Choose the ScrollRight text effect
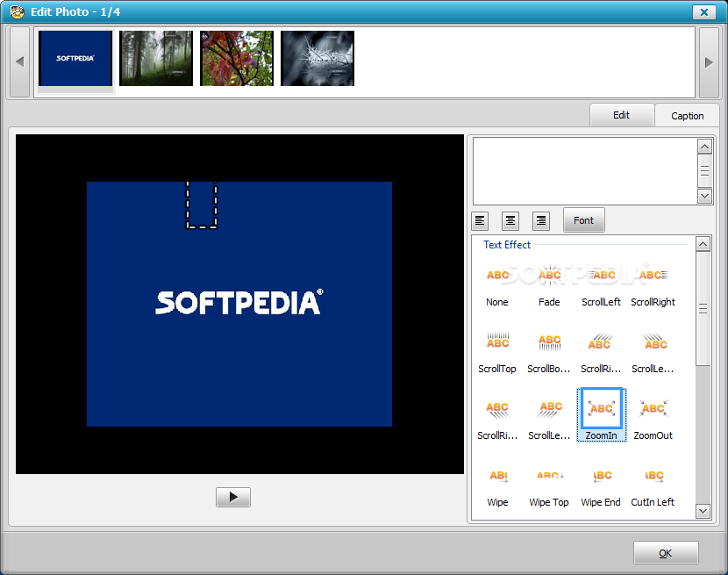Viewport: 728px width, 575px height. (x=653, y=284)
